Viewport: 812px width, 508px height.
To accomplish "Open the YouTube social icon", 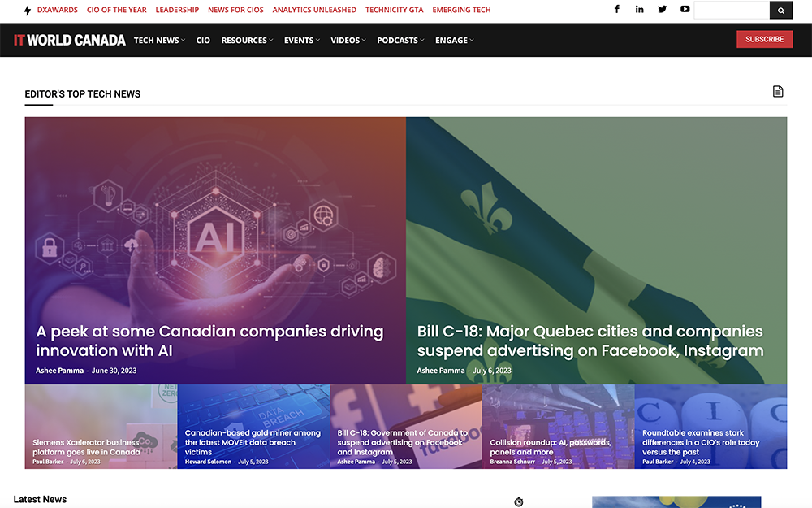I will (x=685, y=10).
